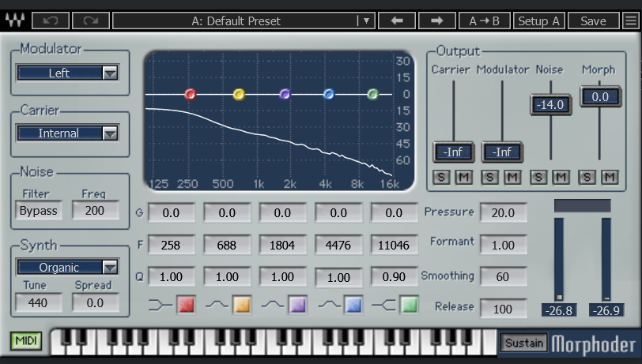Open the preset list dropdown arrow

point(366,21)
